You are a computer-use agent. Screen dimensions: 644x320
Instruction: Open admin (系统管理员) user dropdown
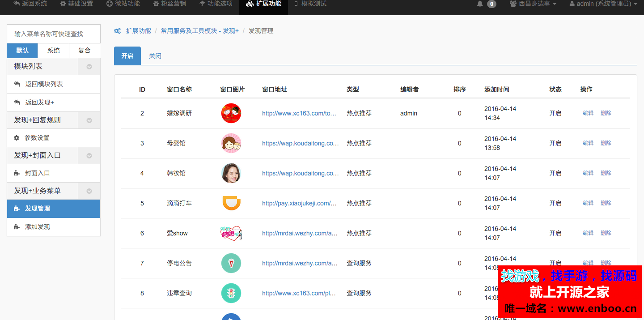click(603, 4)
